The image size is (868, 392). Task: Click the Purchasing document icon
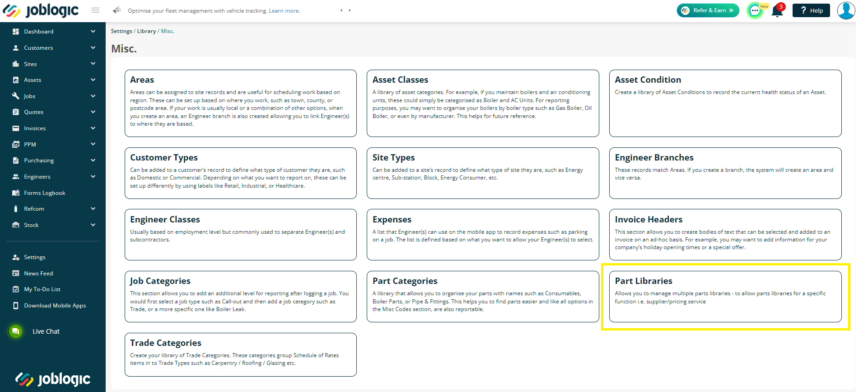tap(16, 161)
